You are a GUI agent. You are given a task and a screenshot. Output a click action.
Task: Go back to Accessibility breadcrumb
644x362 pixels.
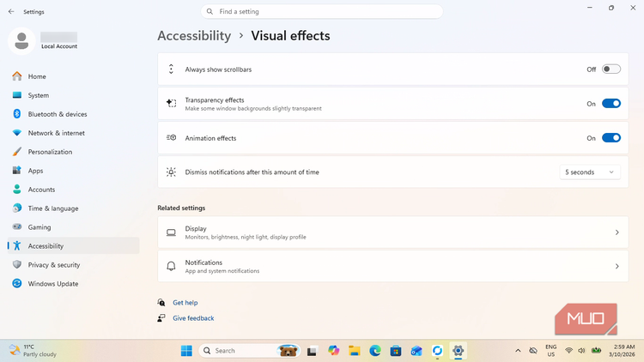pyautogui.click(x=194, y=36)
